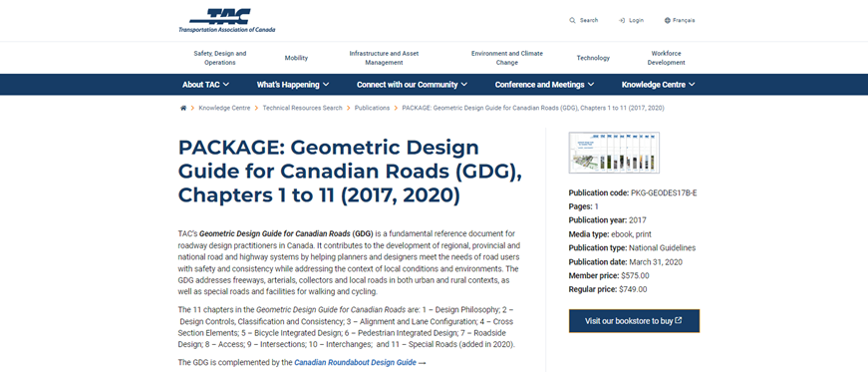Image resolution: width=868 pixels, height=372 pixels.
Task: Click the Pages: 1 text
Action: click(x=584, y=206)
